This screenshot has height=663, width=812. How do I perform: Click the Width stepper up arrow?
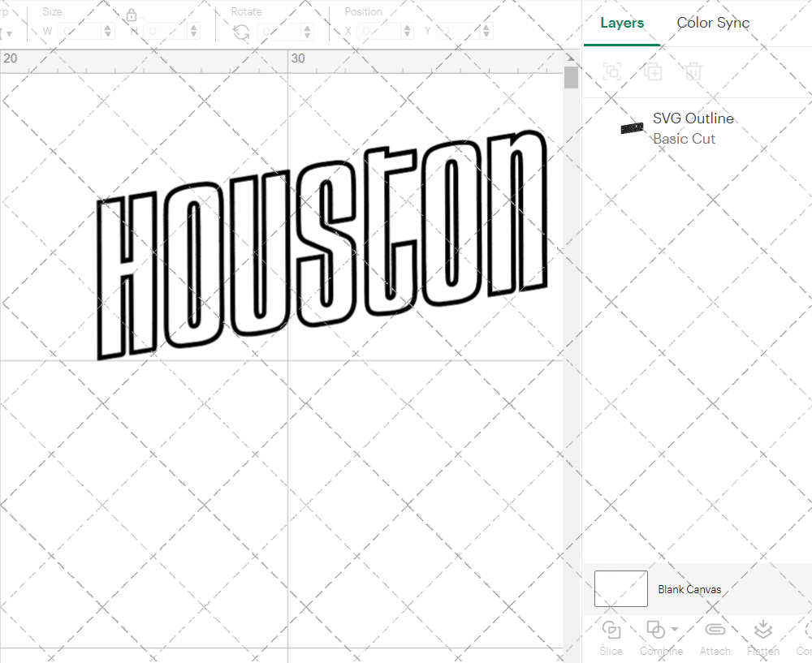tap(106, 27)
